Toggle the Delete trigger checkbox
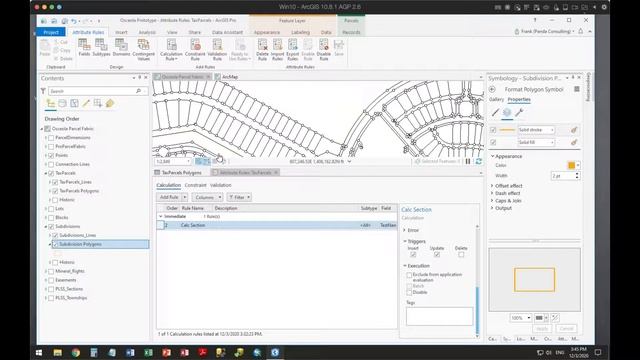The height and width of the screenshot is (360, 640). 461,255
